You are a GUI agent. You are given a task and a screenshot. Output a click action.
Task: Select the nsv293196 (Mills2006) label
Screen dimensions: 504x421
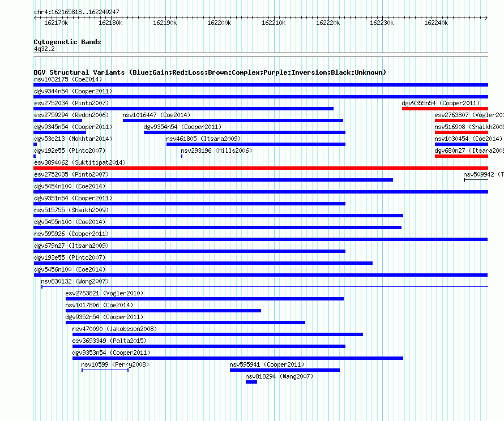click(216, 151)
